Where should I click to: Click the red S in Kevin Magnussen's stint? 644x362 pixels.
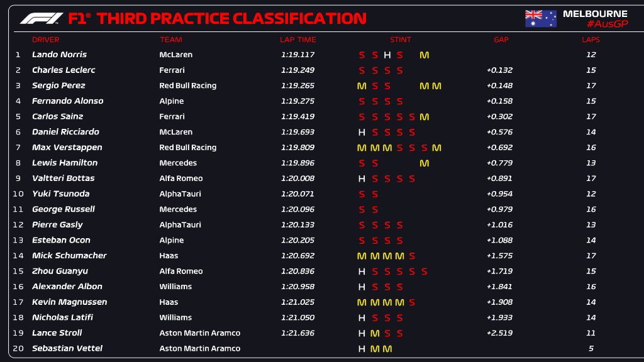(412, 302)
